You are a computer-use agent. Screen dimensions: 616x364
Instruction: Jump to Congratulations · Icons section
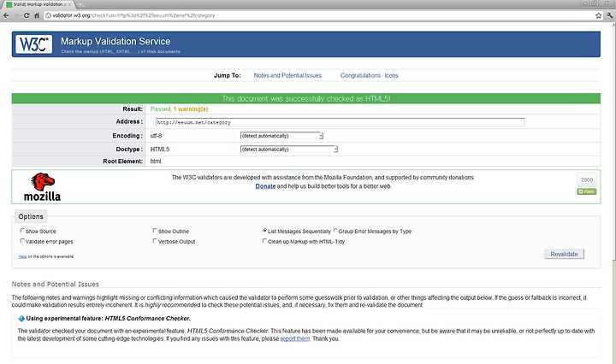click(x=369, y=75)
